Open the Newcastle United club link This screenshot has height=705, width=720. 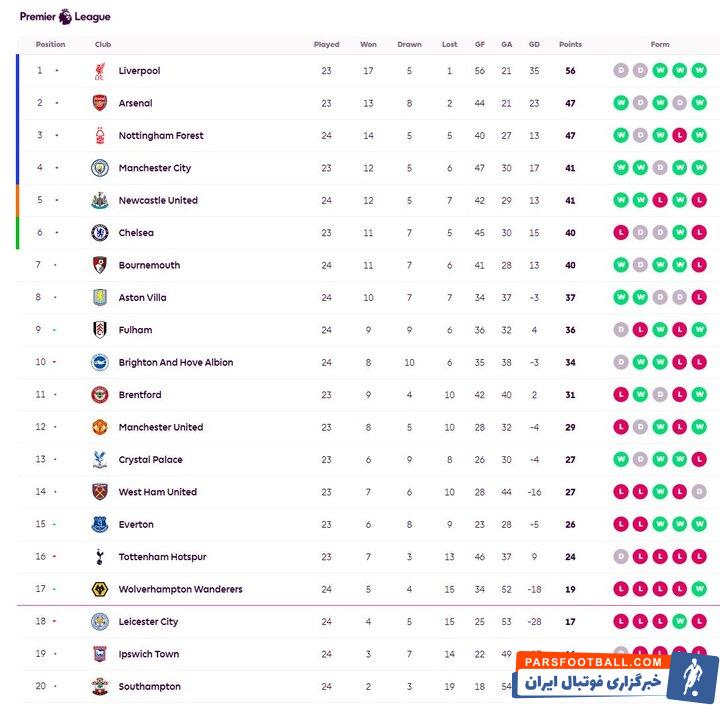coord(158,200)
